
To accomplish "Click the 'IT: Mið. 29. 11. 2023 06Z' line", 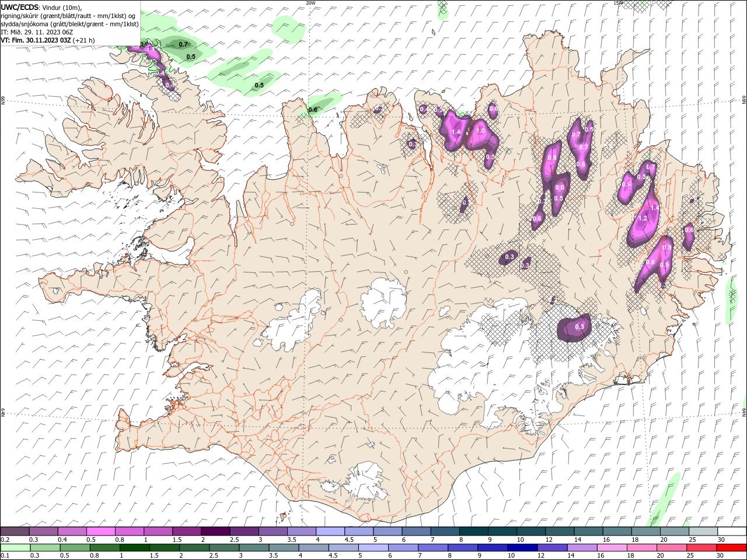I will point(37,32).
